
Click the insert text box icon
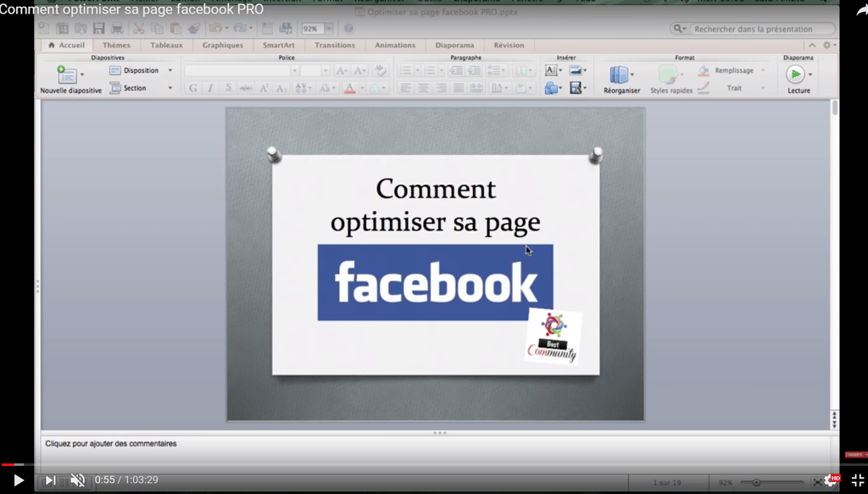[x=551, y=70]
